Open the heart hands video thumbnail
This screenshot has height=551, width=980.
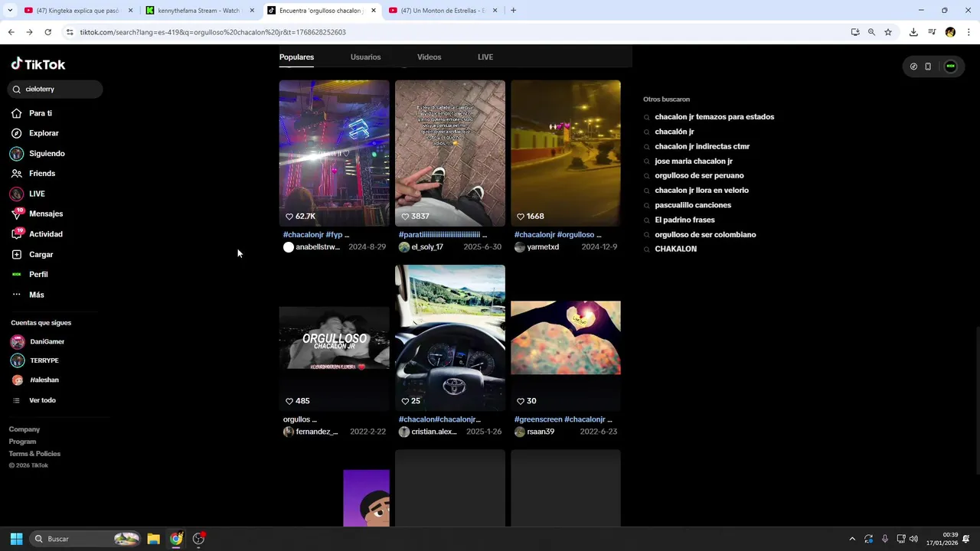pyautogui.click(x=566, y=337)
